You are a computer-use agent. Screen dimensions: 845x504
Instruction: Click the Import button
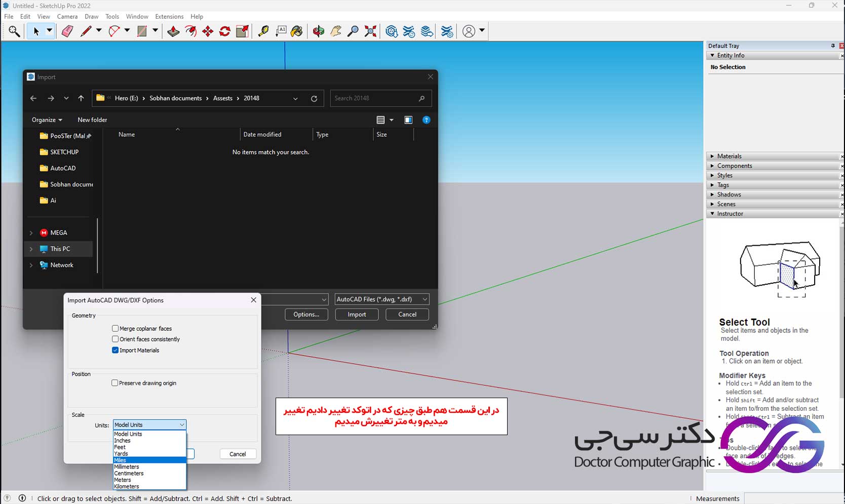[x=357, y=315]
